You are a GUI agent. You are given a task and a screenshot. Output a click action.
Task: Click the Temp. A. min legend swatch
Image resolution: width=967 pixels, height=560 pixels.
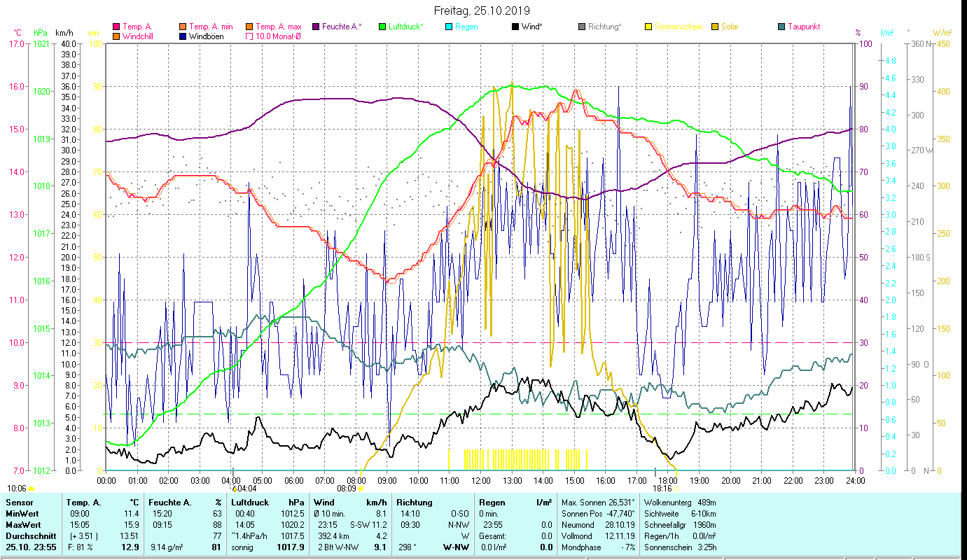click(183, 27)
